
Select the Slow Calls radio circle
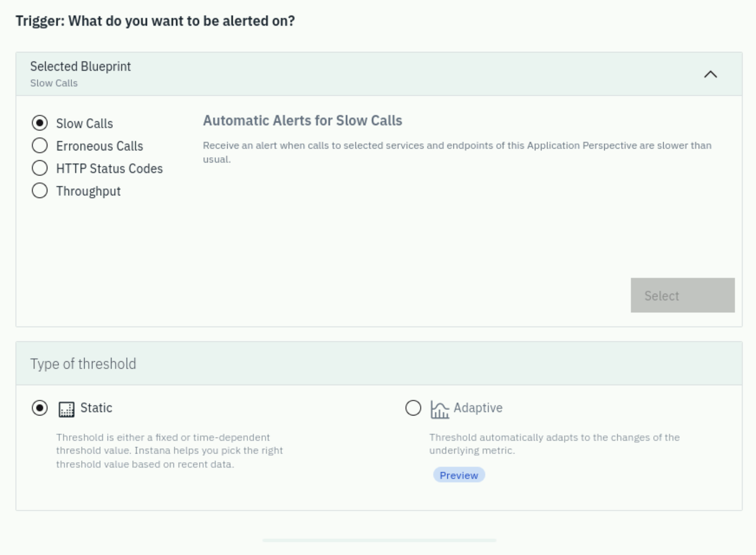tap(40, 123)
